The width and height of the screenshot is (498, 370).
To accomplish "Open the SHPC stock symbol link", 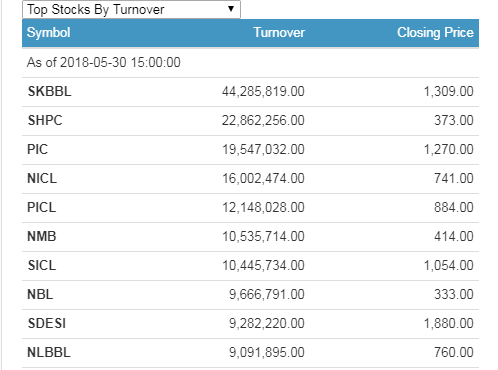I will click(45, 120).
